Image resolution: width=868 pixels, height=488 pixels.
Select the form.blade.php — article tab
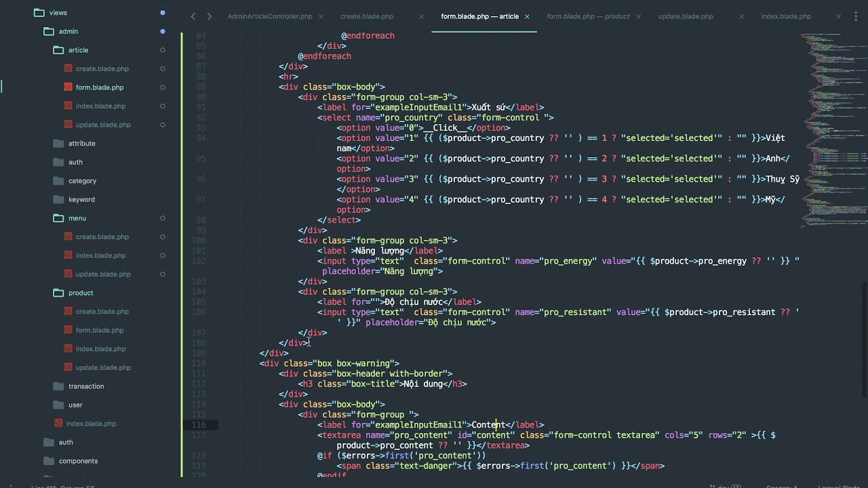coord(479,16)
